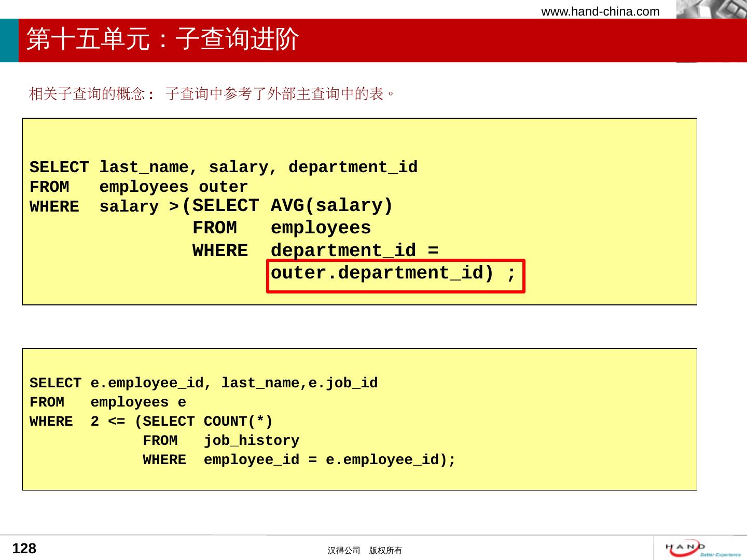
Task: Click the grey photo in the header corner
Action: pyautogui.click(x=712, y=9)
